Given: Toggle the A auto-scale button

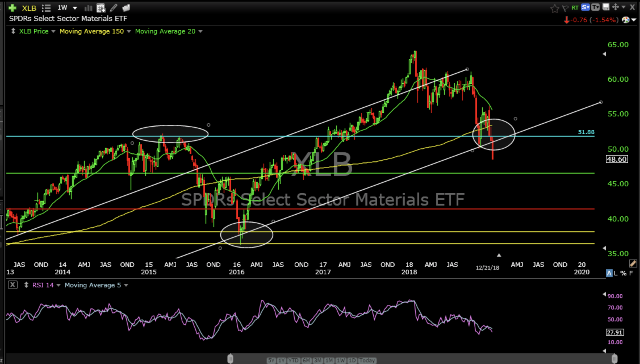Looking at the screenshot, I should tap(609, 273).
